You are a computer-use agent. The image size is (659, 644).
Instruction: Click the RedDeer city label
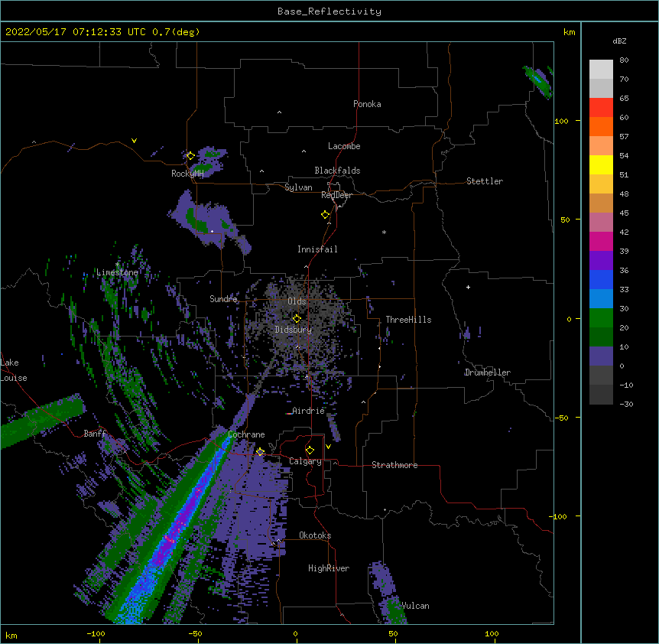(336, 195)
